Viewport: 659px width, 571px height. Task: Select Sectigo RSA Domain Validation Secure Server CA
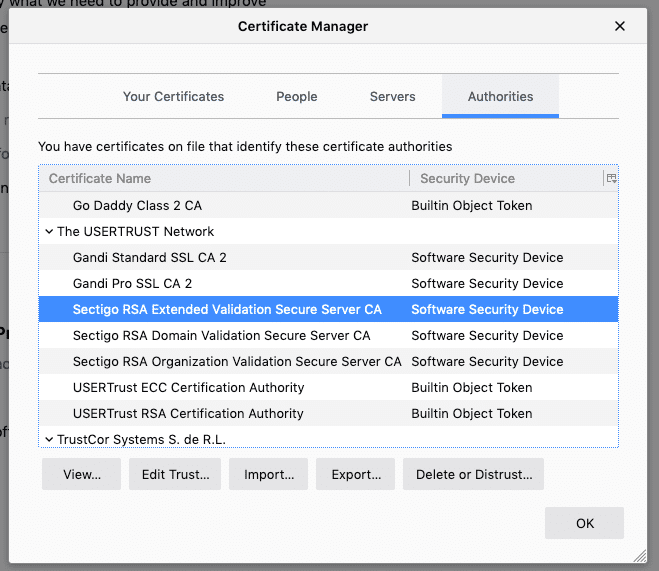coord(221,336)
